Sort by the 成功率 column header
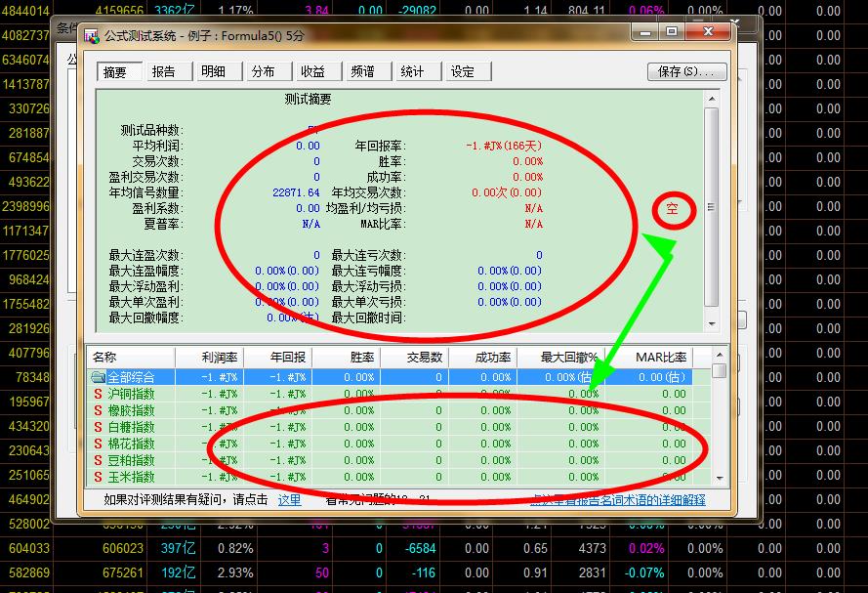The height and width of the screenshot is (593, 868). (x=482, y=358)
